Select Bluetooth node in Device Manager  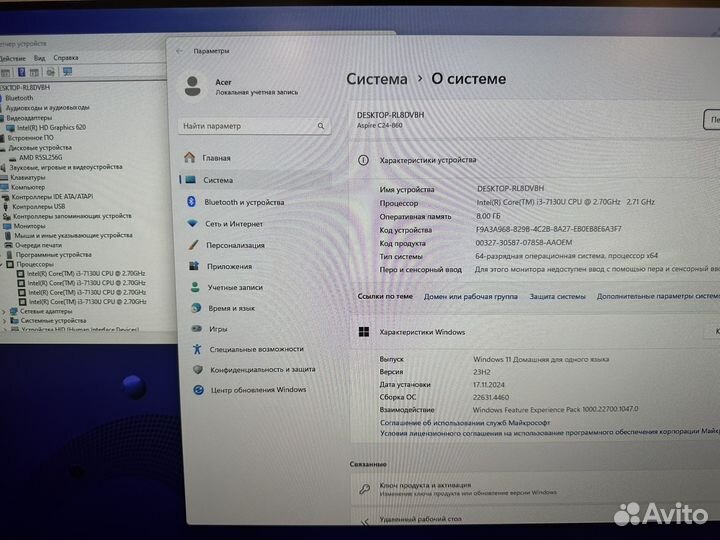click(19, 98)
